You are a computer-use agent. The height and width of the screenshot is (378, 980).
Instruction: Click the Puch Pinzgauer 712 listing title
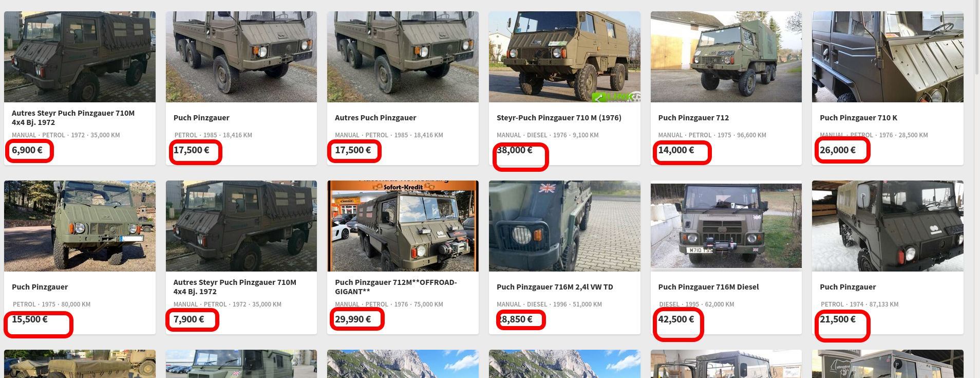pos(693,118)
